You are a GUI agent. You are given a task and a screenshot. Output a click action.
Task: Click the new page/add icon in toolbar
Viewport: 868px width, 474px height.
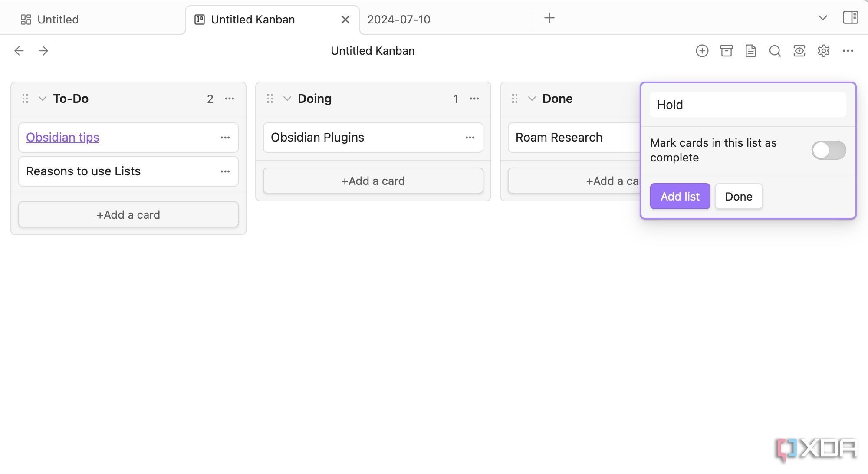pos(702,51)
